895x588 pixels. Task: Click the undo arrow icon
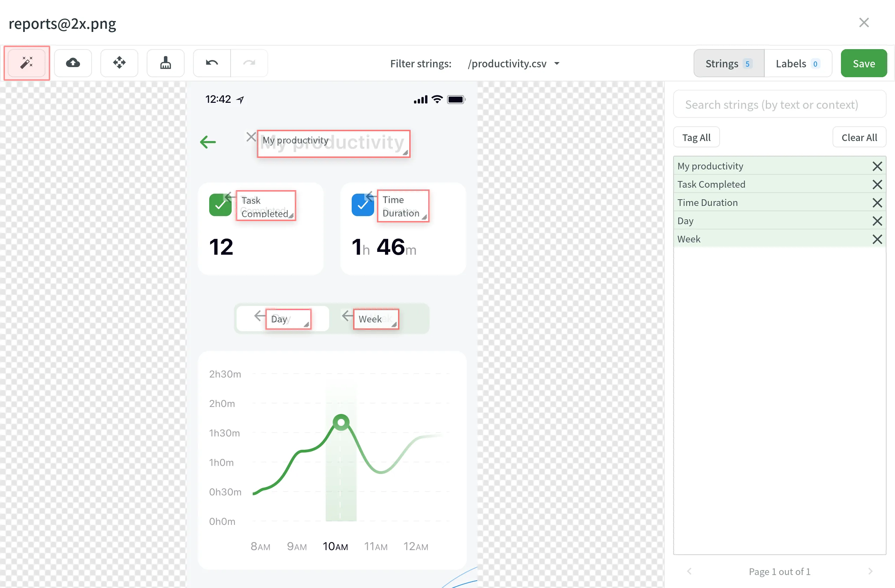(x=212, y=63)
